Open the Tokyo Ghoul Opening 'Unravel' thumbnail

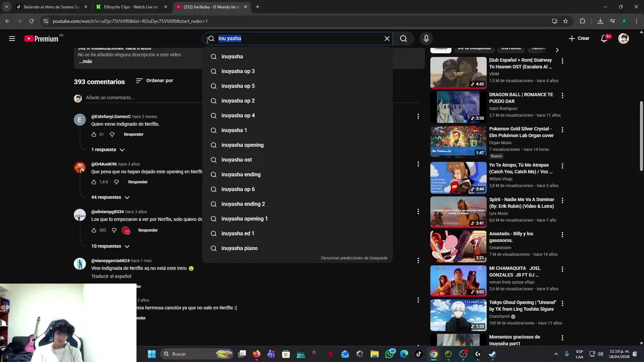(458, 315)
